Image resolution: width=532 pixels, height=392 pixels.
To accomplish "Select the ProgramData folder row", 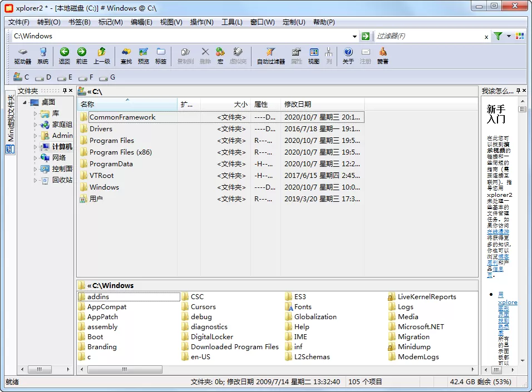I will point(220,164).
